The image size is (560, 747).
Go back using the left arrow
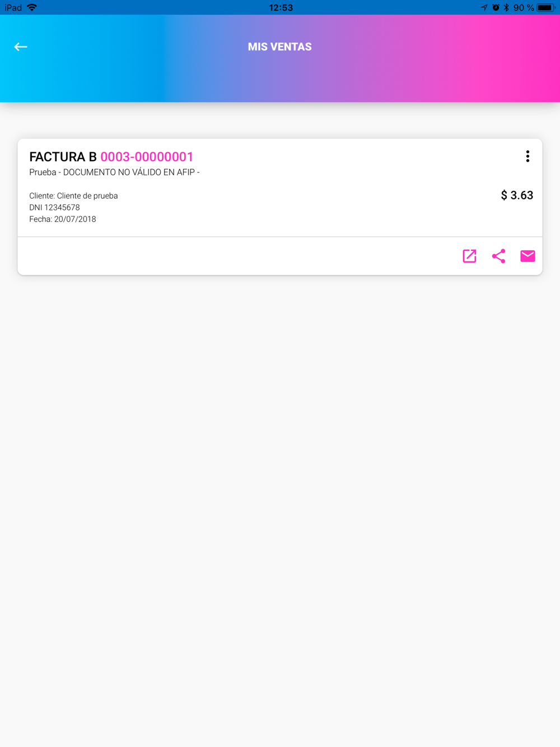click(x=21, y=47)
